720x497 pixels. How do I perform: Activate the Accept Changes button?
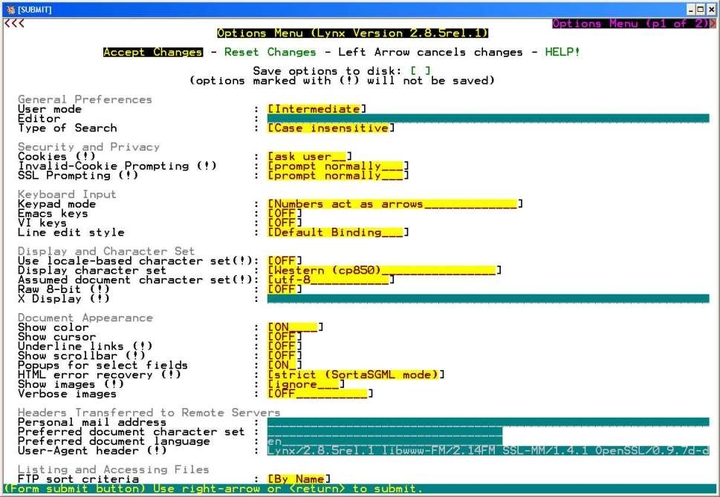coord(152,52)
